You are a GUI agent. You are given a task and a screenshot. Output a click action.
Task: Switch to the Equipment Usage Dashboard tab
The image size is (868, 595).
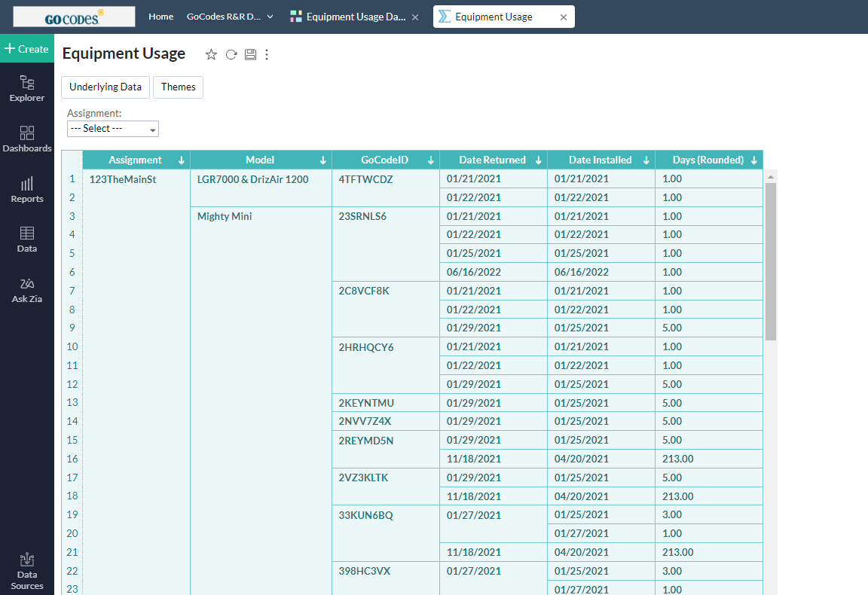click(349, 17)
